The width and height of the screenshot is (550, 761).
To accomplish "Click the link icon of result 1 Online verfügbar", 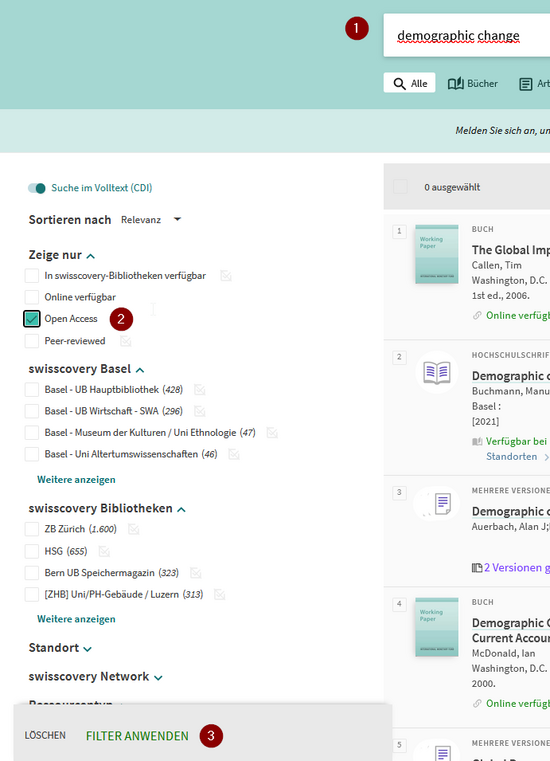I will click(477, 315).
